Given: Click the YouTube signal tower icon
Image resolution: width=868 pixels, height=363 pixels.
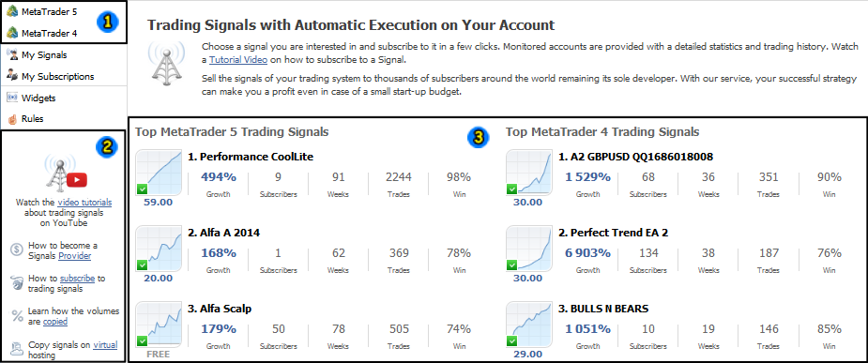Looking at the screenshot, I should point(64,174).
